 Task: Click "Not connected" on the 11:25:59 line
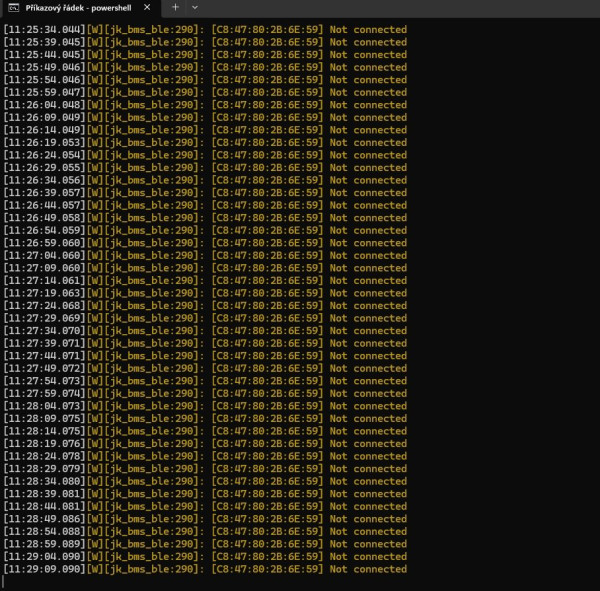pyautogui.click(x=367, y=92)
